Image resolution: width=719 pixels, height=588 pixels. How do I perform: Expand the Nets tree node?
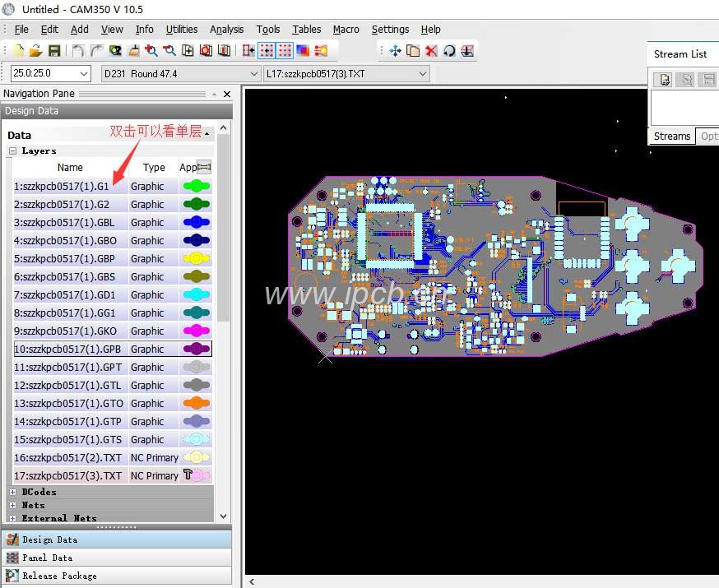pyautogui.click(x=13, y=505)
